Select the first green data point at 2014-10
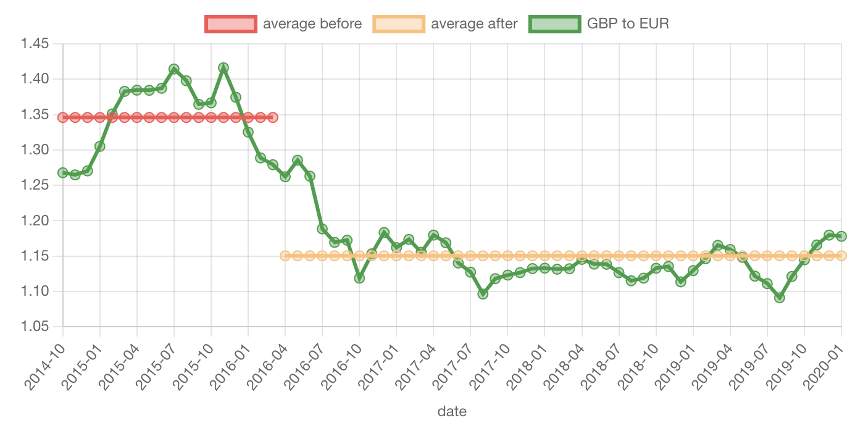 (x=62, y=173)
